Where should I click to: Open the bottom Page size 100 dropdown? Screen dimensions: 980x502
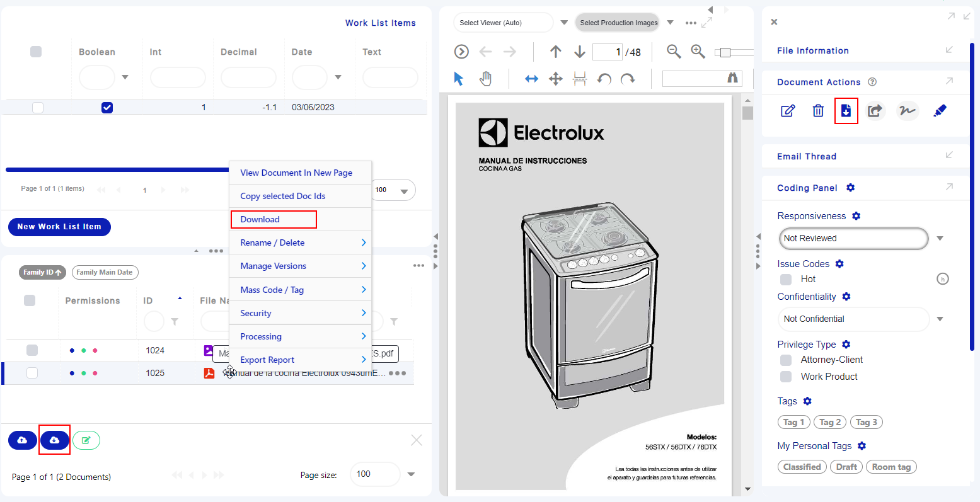[x=411, y=474]
